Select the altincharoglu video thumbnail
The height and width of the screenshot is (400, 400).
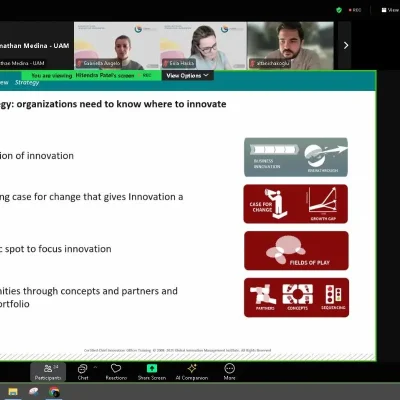point(290,46)
